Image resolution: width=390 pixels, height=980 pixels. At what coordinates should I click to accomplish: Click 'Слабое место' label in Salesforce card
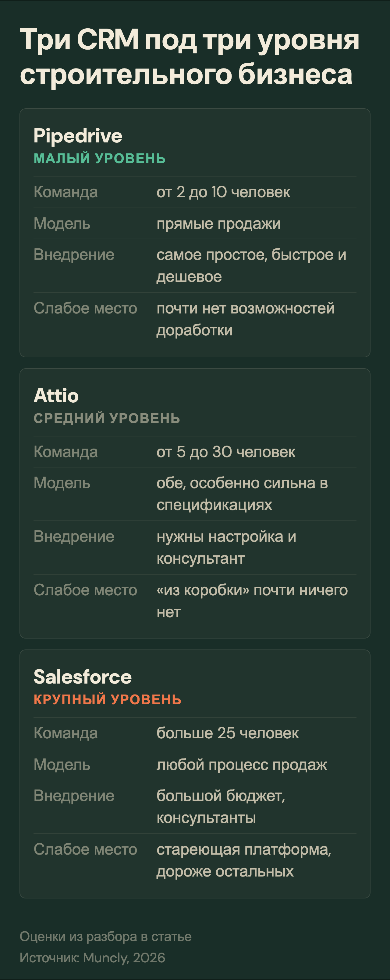tap(85, 849)
